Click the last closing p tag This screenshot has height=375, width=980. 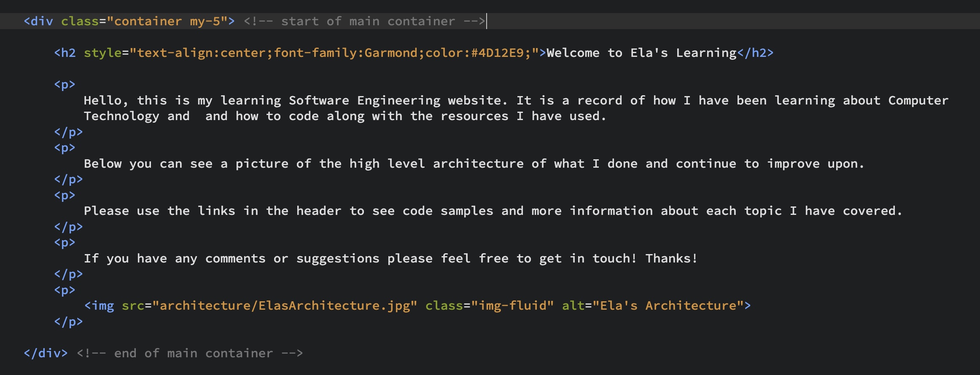(68, 321)
